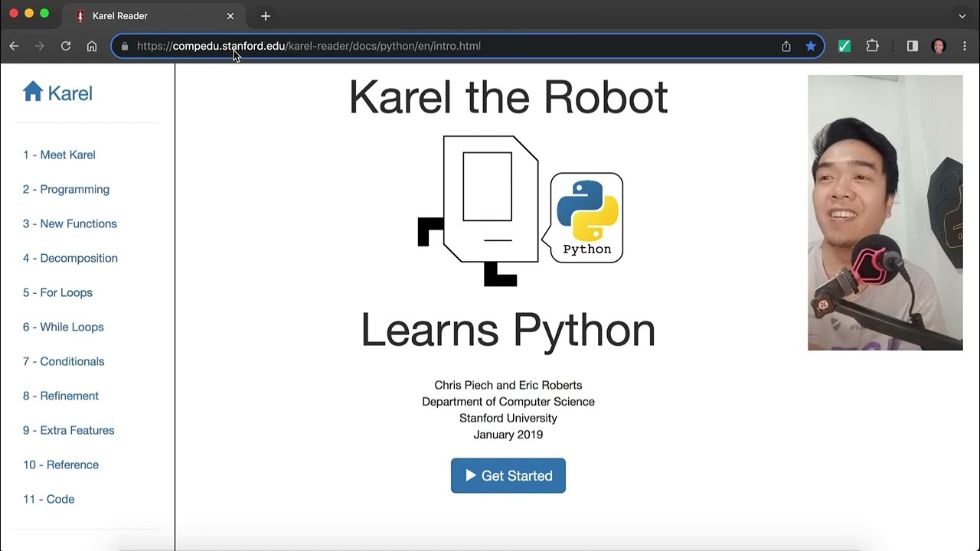Minimize the window with yellow button
This screenshot has width=980, height=551.
click(x=29, y=13)
